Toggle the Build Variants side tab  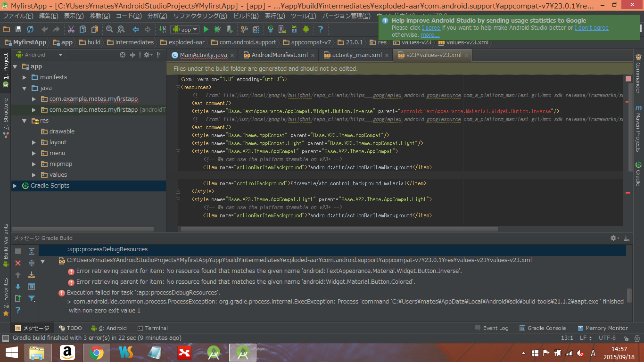(6, 245)
